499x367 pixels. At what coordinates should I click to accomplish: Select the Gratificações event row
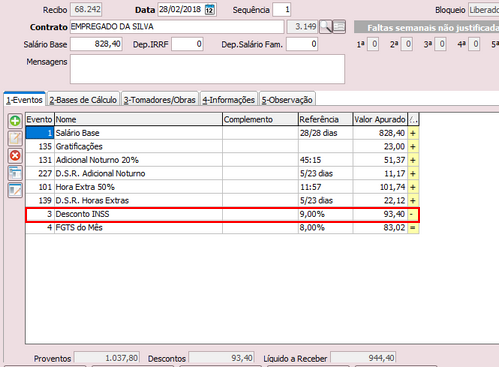222,146
